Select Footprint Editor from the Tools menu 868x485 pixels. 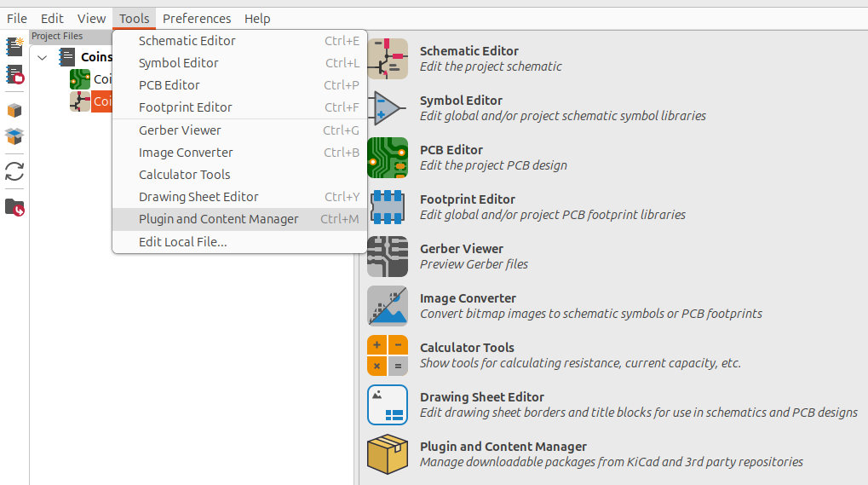[186, 107]
